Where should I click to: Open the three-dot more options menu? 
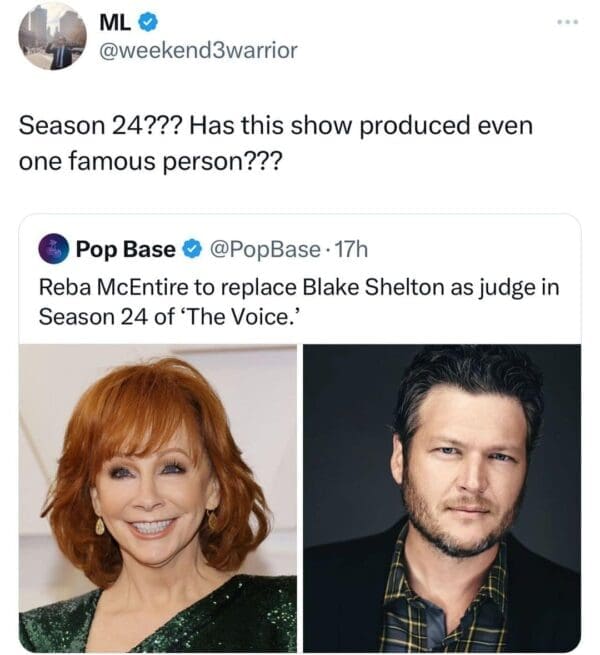(x=564, y=21)
